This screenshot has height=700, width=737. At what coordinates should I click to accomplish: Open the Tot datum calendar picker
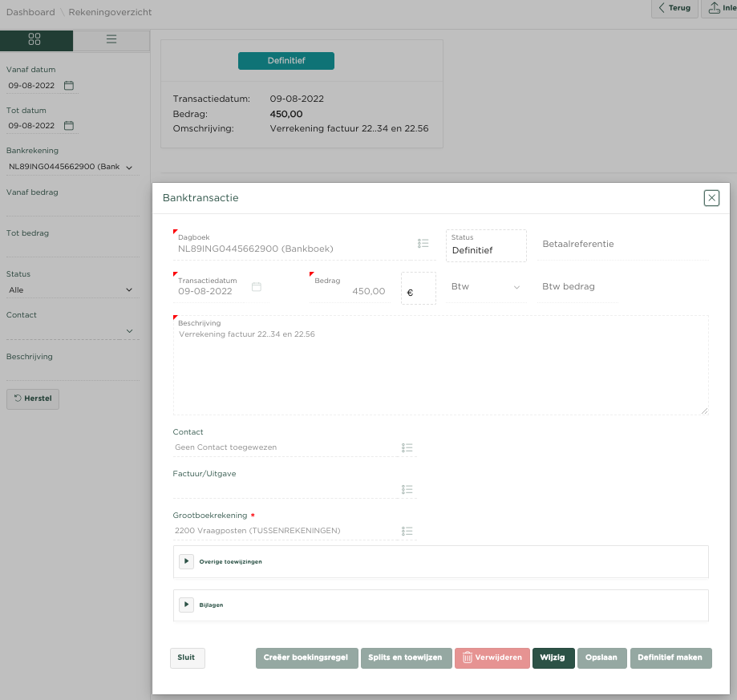69,126
